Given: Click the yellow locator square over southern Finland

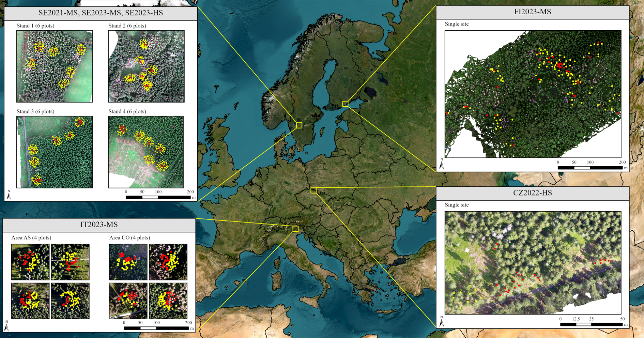Looking at the screenshot, I should point(346,104).
